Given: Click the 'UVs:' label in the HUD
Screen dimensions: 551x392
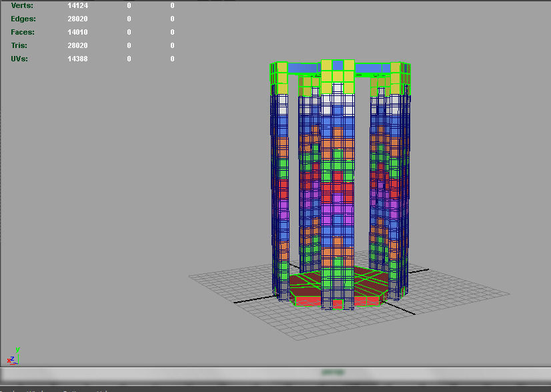Looking at the screenshot, I should pyautogui.click(x=19, y=59).
